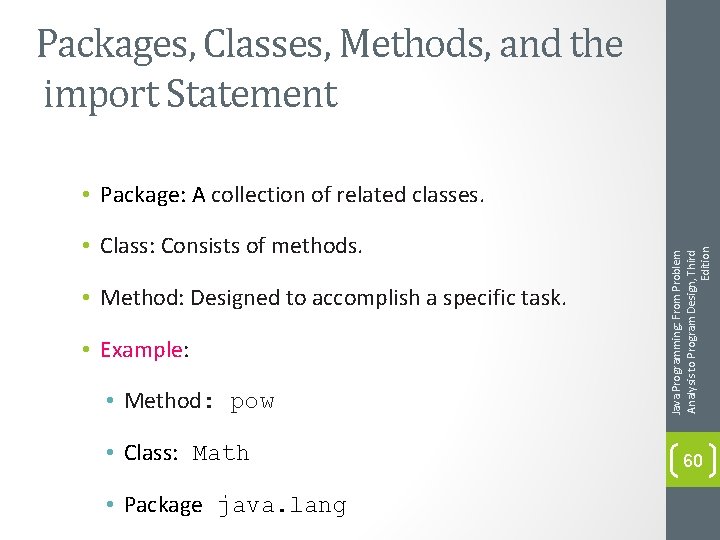Click the slide title 'Packages, Classes, Methods'
This screenshot has width=720, height=540.
[x=329, y=45]
